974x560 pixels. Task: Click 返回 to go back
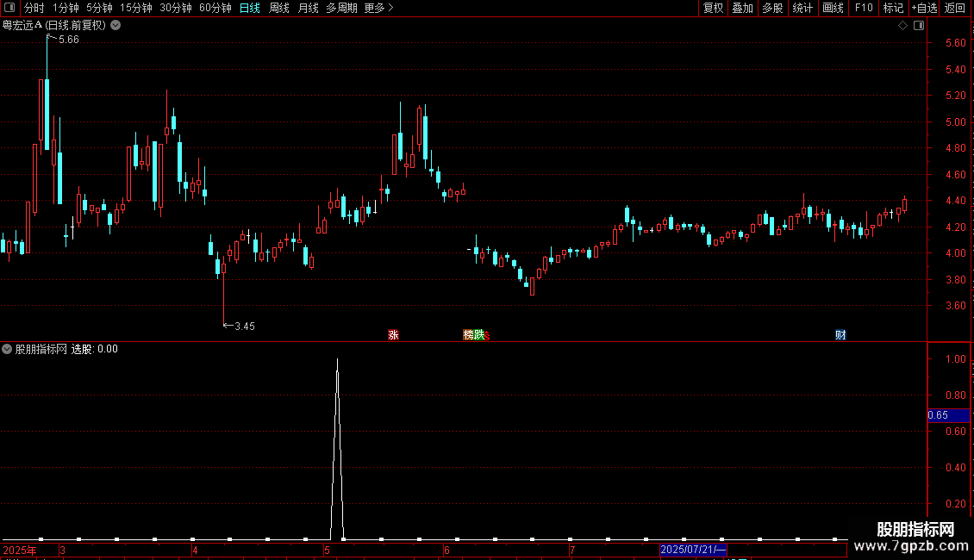coord(955,8)
